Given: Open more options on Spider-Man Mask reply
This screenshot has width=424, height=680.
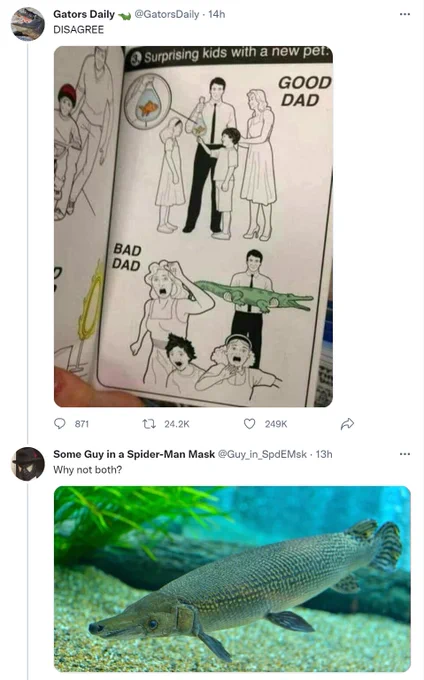Looking at the screenshot, I should pos(405,454).
